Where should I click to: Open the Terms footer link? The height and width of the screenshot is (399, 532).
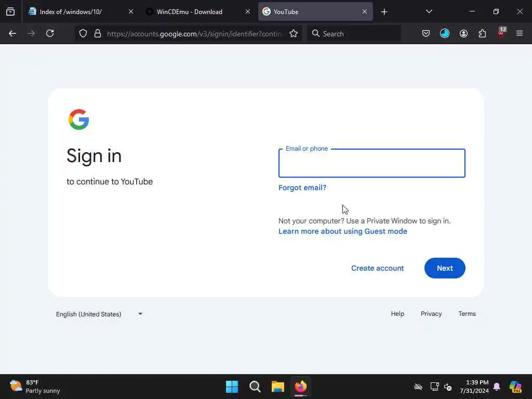[x=467, y=314]
